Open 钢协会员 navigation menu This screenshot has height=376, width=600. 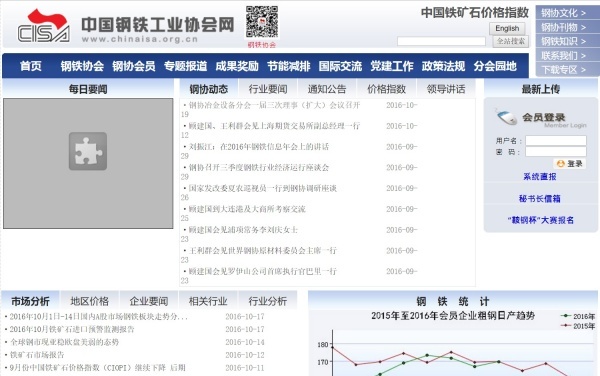(134, 66)
